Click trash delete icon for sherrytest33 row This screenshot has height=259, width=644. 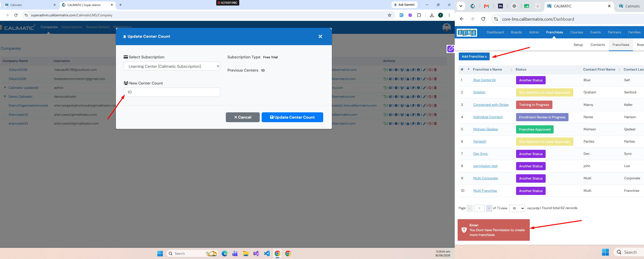[x=435, y=124]
